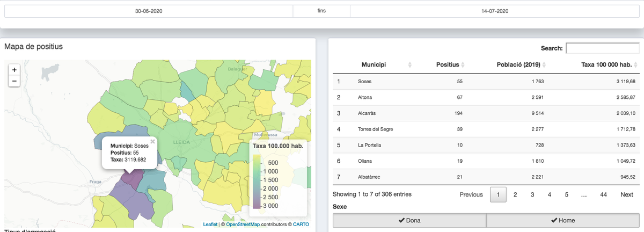
Task: Select table page 3
Action: [532, 194]
